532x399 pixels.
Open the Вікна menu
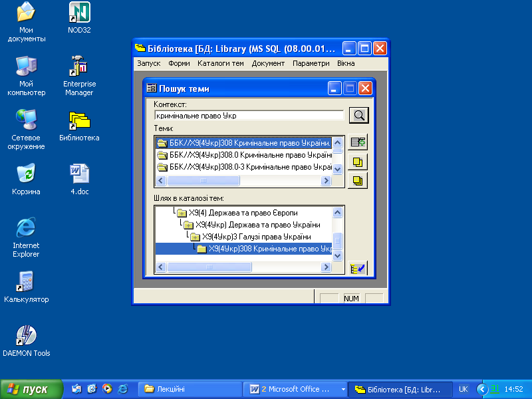pos(346,63)
